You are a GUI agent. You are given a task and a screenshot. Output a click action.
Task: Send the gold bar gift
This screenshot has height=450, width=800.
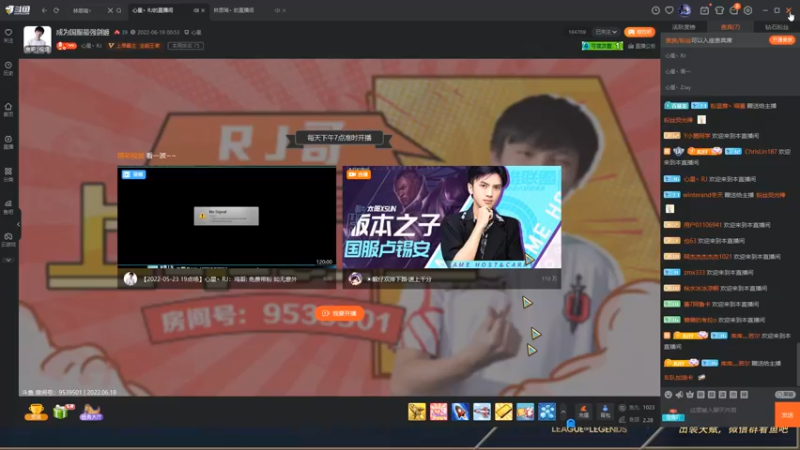(x=504, y=412)
